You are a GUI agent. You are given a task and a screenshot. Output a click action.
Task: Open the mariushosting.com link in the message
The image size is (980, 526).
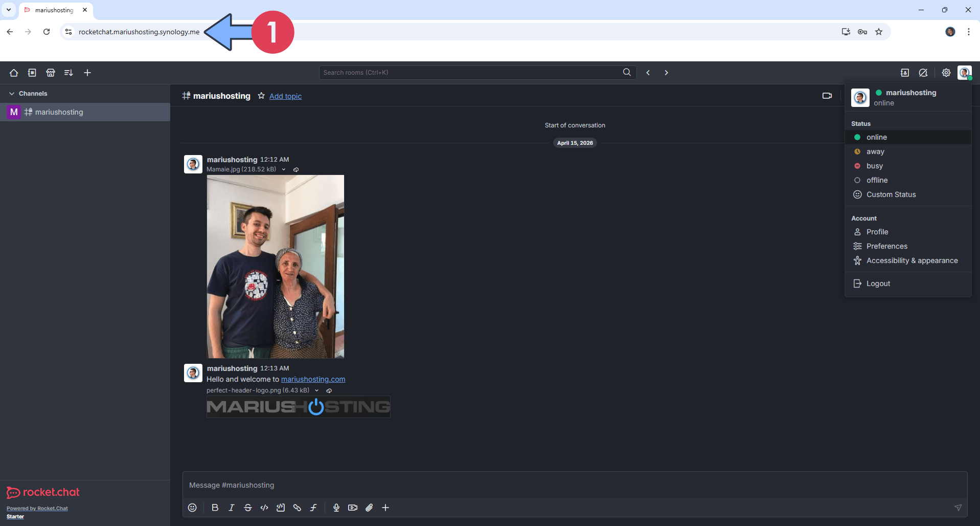313,379
